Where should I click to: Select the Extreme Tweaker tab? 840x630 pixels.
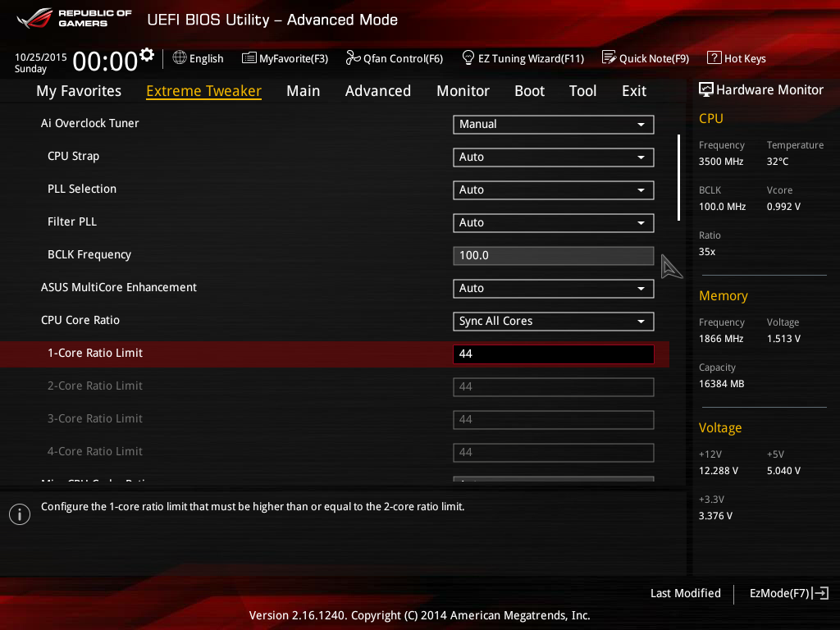[x=203, y=91]
